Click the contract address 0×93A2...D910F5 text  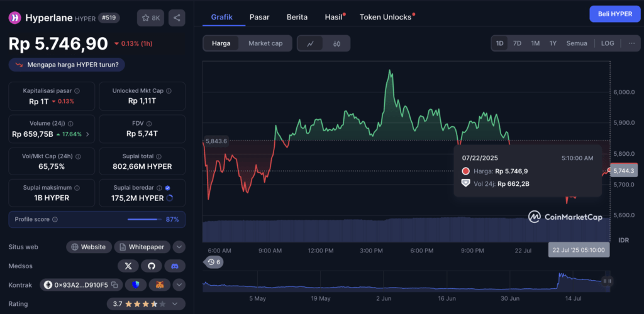coord(81,284)
